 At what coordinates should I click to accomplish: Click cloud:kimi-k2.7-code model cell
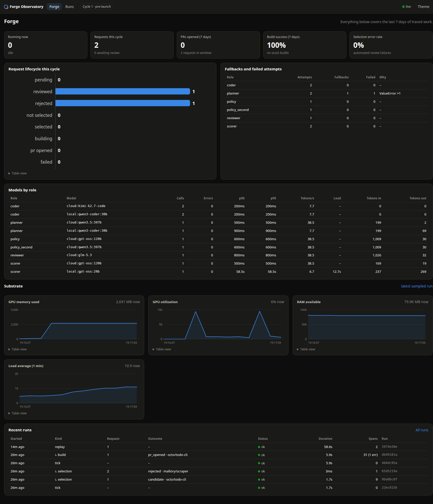click(86, 206)
